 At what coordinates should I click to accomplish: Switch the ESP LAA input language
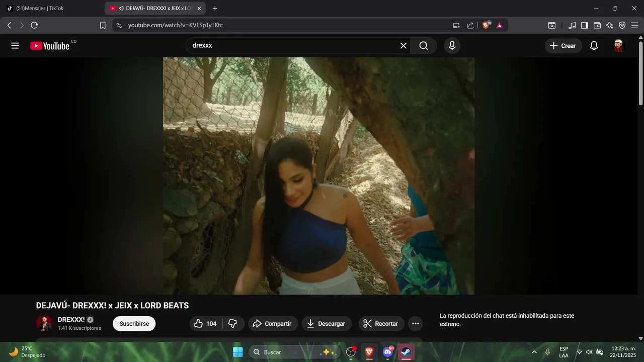(563, 352)
